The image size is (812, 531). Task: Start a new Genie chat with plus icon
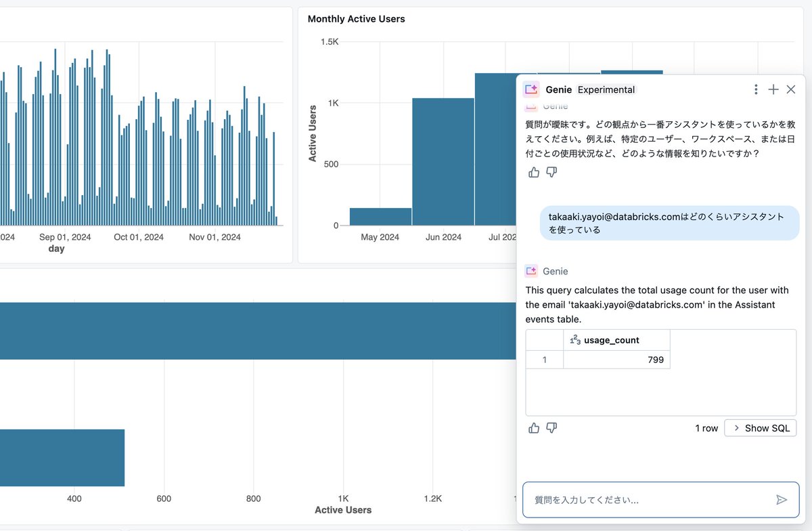773,89
